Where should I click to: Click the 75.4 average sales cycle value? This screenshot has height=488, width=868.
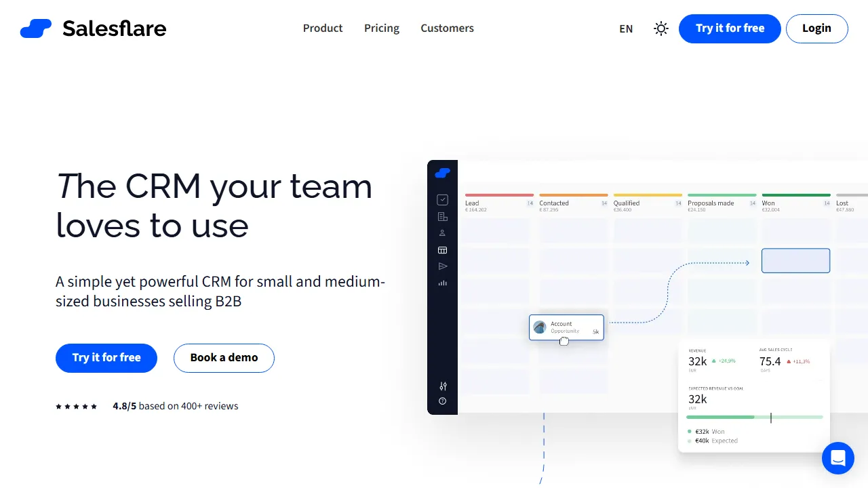770,361
